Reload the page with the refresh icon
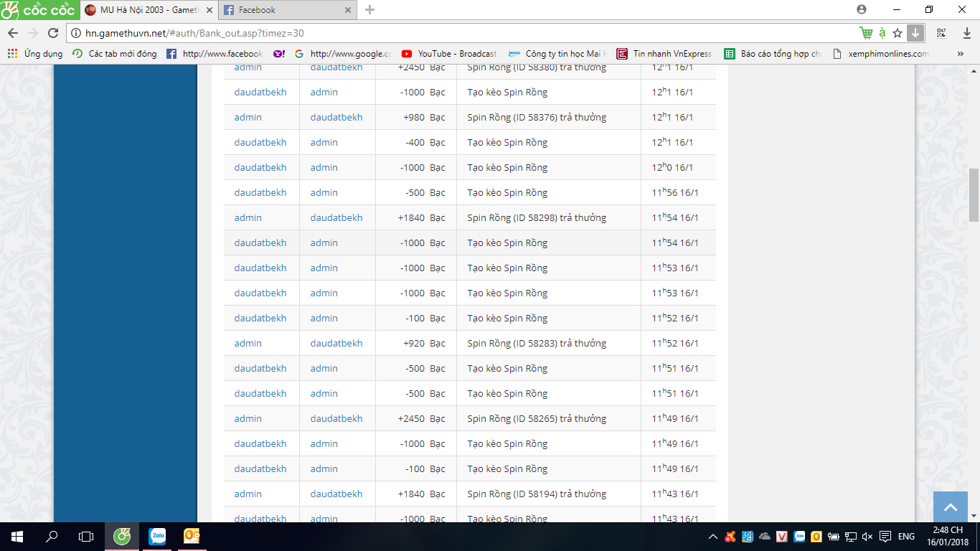This screenshot has height=551, width=980. pos(52,33)
